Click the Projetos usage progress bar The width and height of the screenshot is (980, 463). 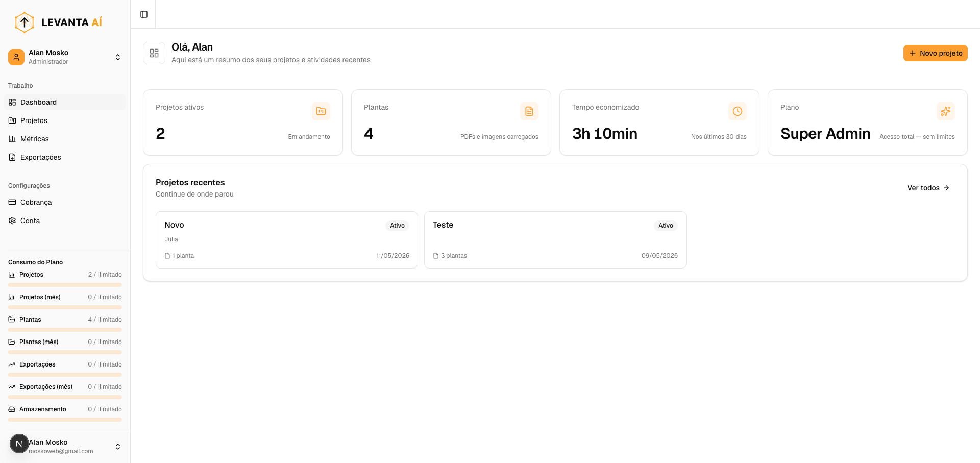click(x=65, y=285)
